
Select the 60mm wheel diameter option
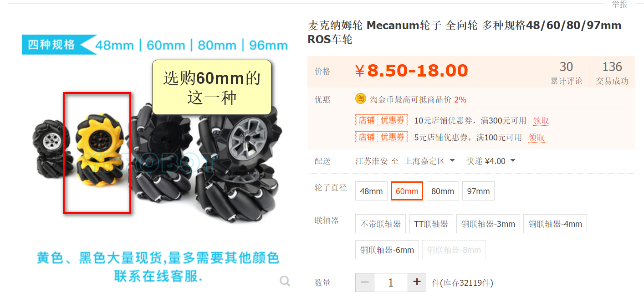tap(407, 191)
